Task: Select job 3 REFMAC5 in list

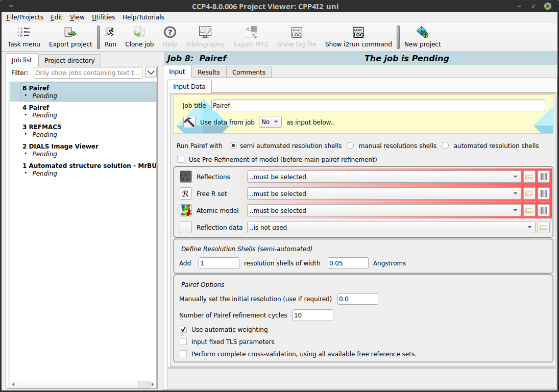Action: (83, 131)
